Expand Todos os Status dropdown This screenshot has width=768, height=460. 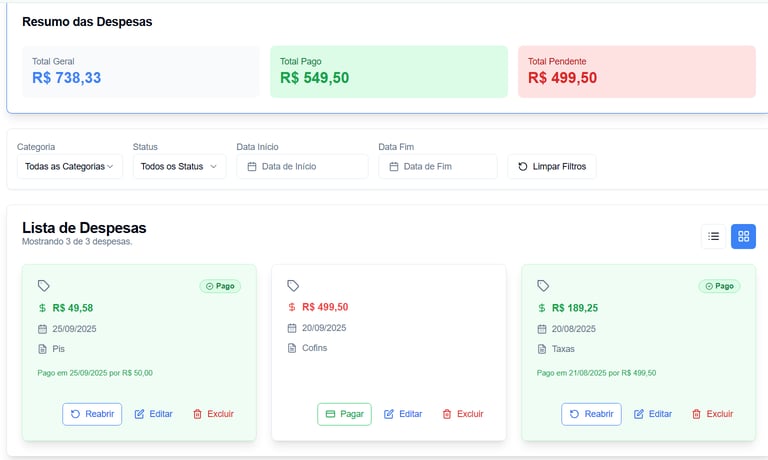pos(179,166)
